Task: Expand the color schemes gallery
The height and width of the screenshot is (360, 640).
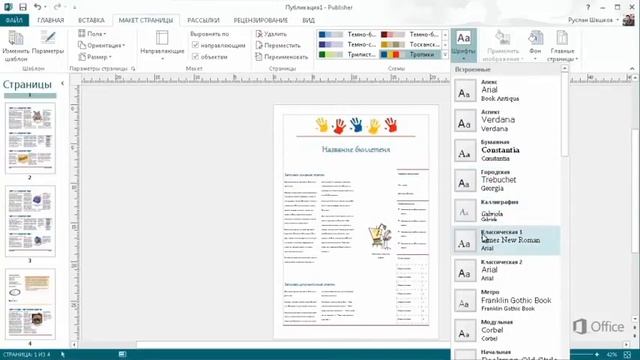Action: point(445,54)
